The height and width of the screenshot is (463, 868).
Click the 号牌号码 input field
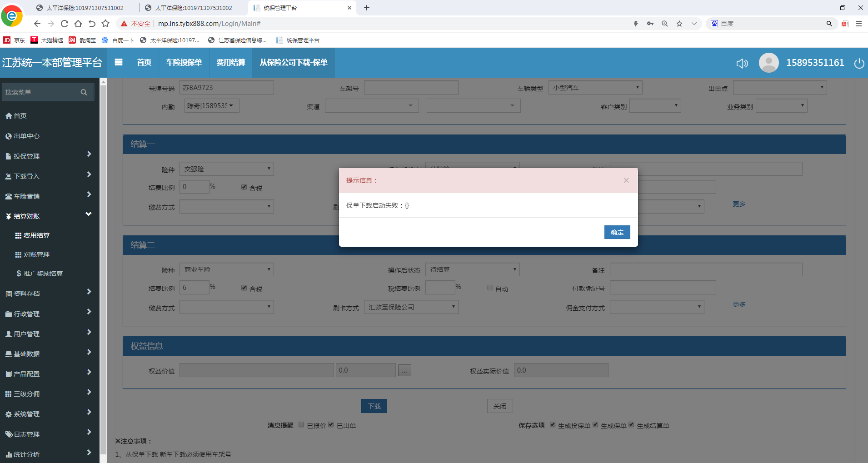(x=227, y=88)
